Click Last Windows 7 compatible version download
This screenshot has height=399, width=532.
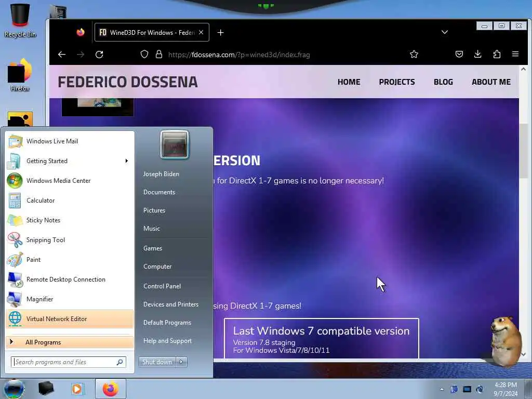(x=321, y=339)
